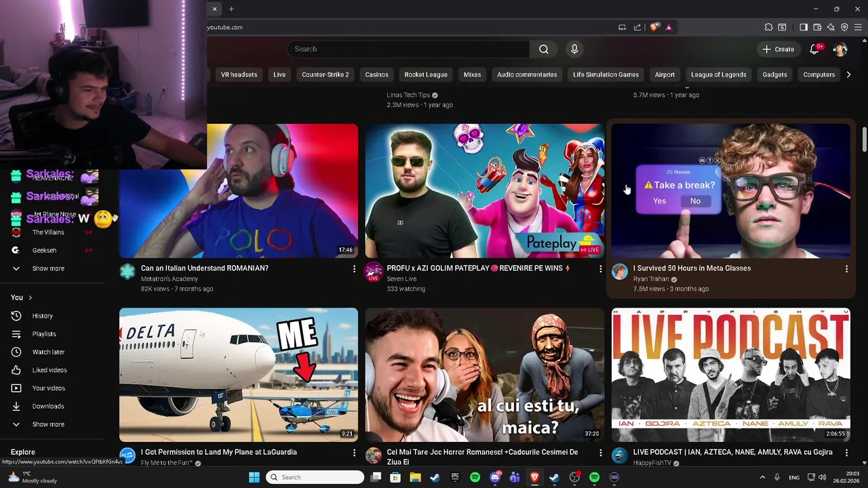Open Ryan Trahan channel avatar

(620, 272)
